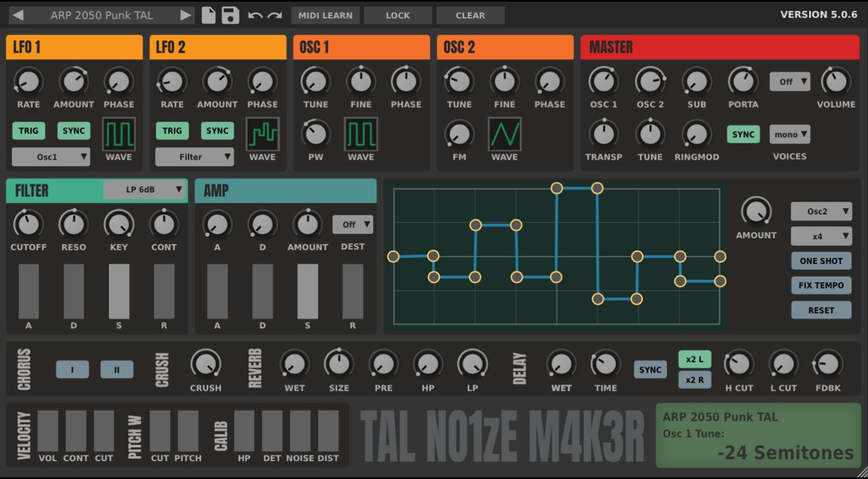Click the LFO 1 square wave display
This screenshot has height=479, width=868.
coord(119,134)
